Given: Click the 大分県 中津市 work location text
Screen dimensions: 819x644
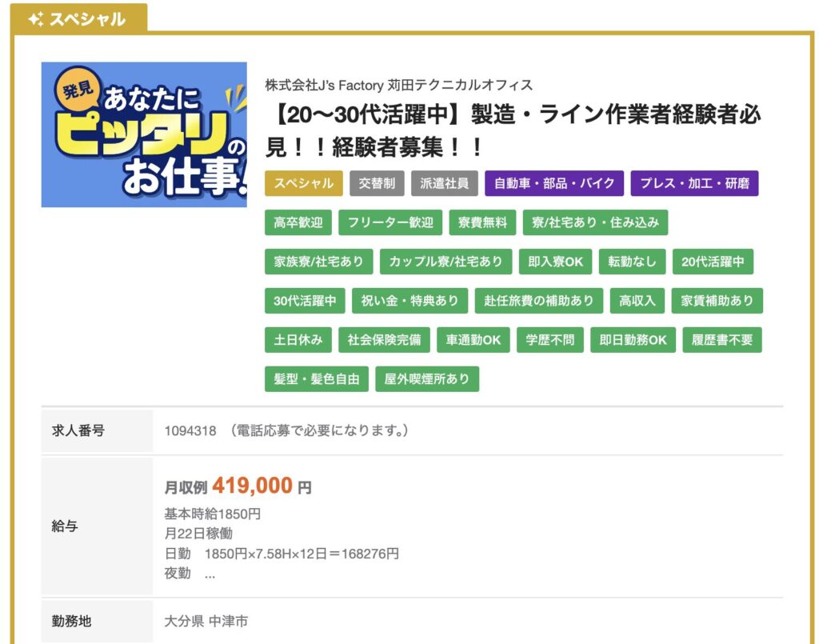Looking at the screenshot, I should (206, 621).
